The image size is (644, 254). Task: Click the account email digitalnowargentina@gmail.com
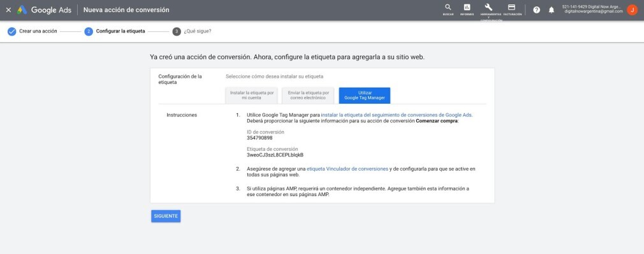(594, 12)
